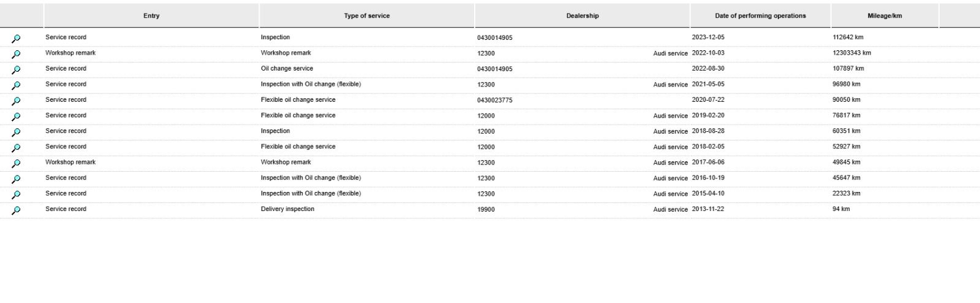
Task: Sort by the Mileage/km column header
Action: 884,16
